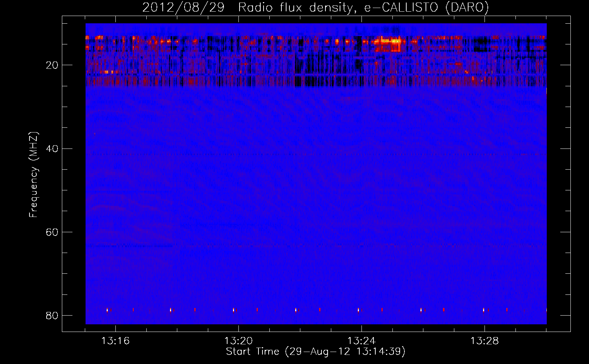
Task: Click the 13:20 time tick label
Action: 238,341
